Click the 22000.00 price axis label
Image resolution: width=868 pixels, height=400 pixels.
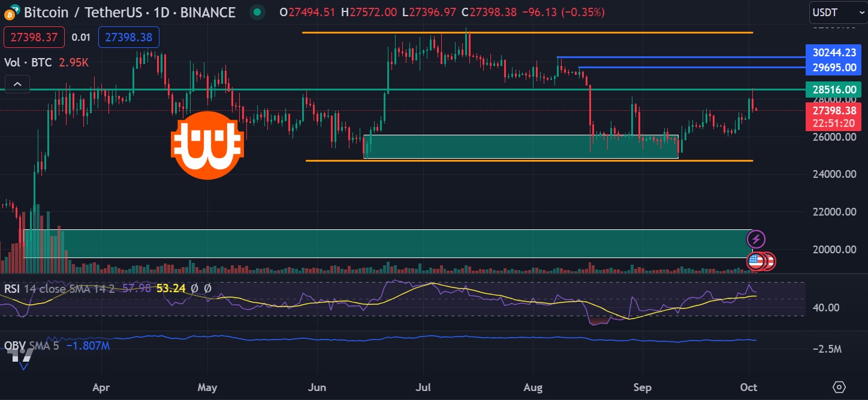pyautogui.click(x=834, y=212)
